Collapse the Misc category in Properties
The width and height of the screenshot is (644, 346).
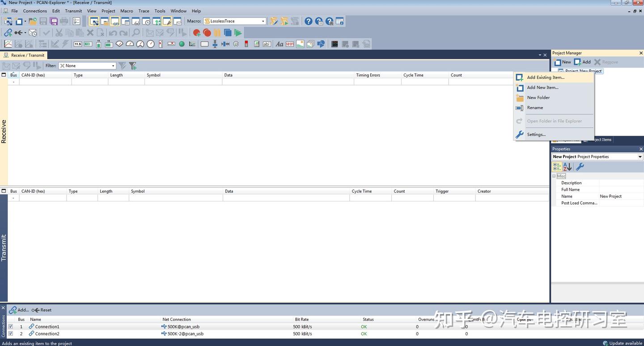point(554,176)
